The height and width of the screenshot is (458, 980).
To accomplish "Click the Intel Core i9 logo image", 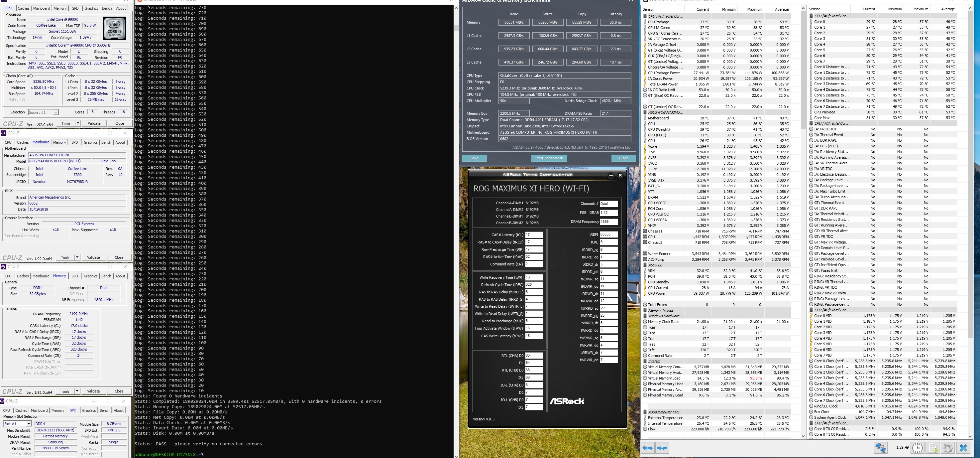I will [x=114, y=28].
